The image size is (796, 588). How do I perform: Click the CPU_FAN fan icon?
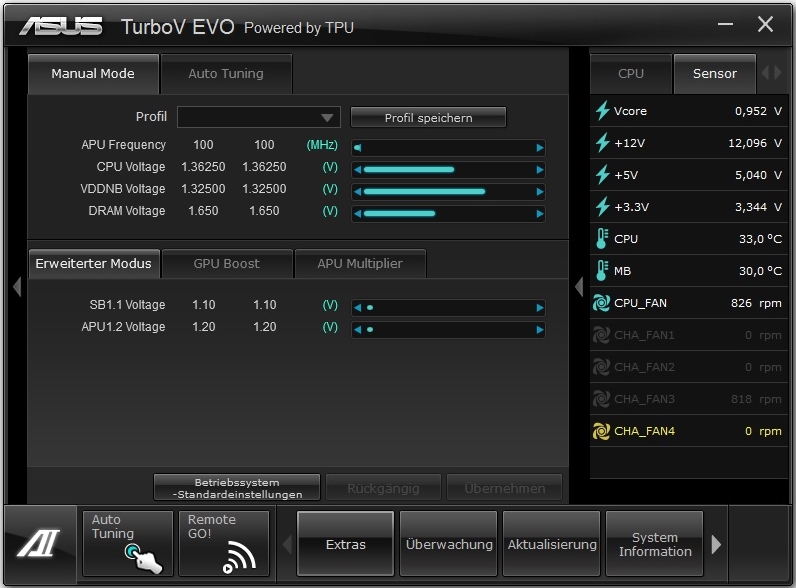tap(602, 303)
